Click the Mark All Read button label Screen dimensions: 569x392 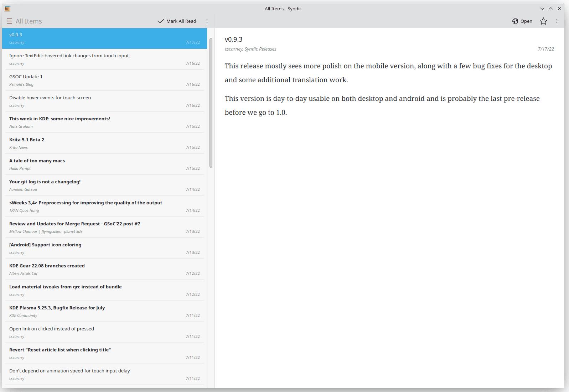pyautogui.click(x=181, y=21)
